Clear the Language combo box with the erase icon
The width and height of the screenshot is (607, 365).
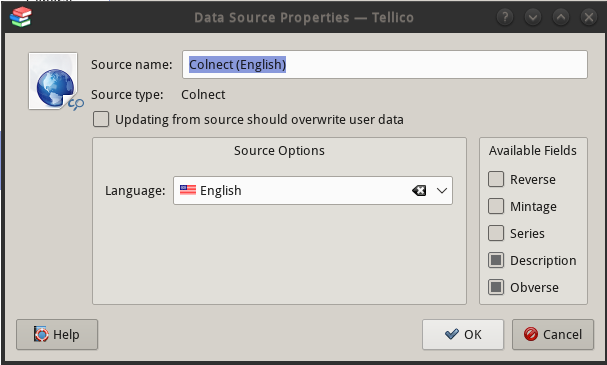[x=419, y=190]
